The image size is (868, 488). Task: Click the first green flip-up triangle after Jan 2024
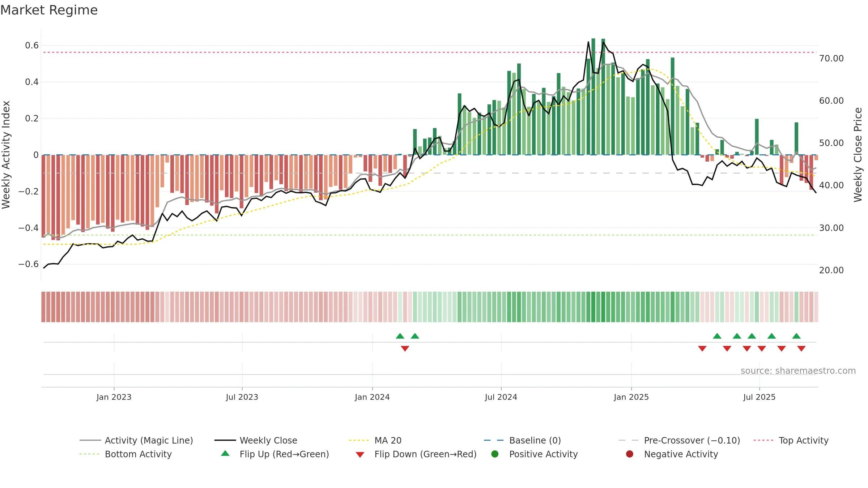point(400,336)
